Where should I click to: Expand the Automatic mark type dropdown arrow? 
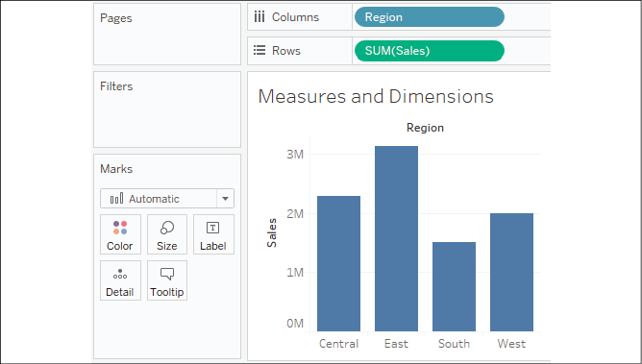click(x=225, y=199)
